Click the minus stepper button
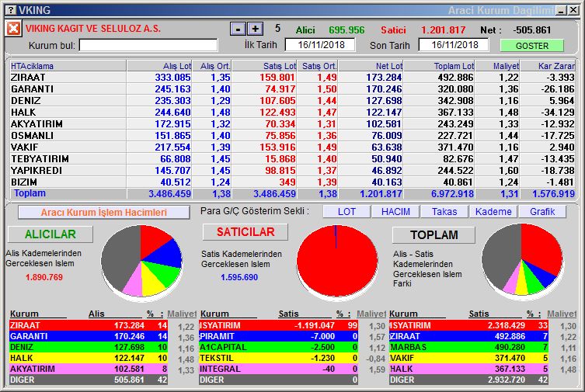 tap(238, 29)
